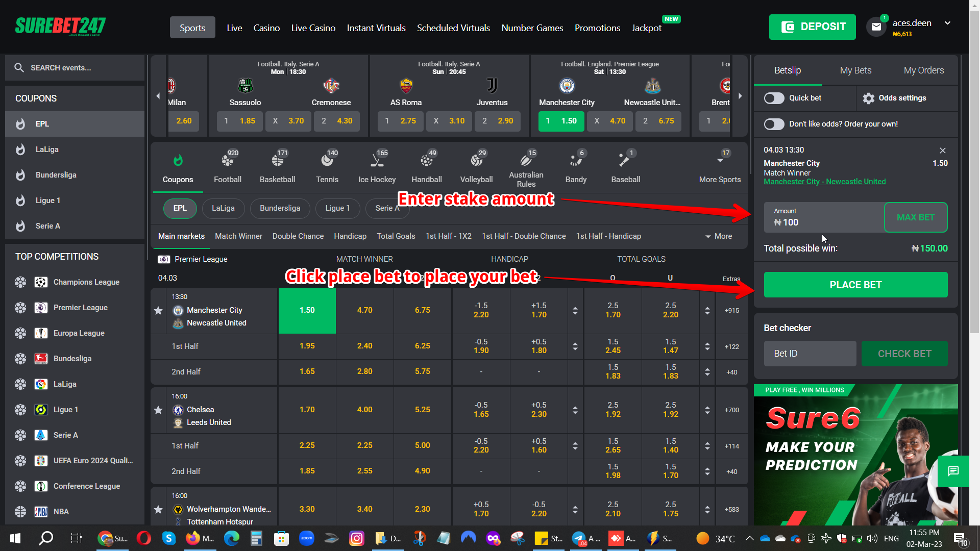
Task: Change total goals line for Manchester City match
Action: coord(707,310)
